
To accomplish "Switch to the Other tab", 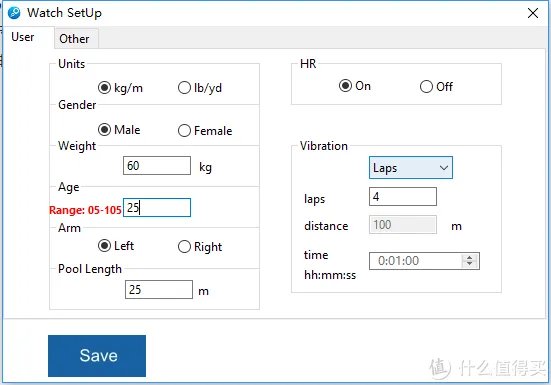I will (x=74, y=39).
